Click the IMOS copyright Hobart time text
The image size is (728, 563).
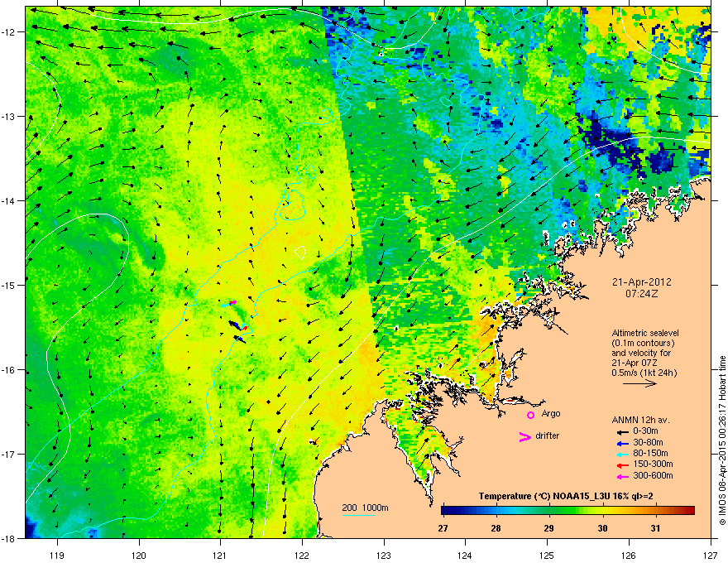click(722, 440)
